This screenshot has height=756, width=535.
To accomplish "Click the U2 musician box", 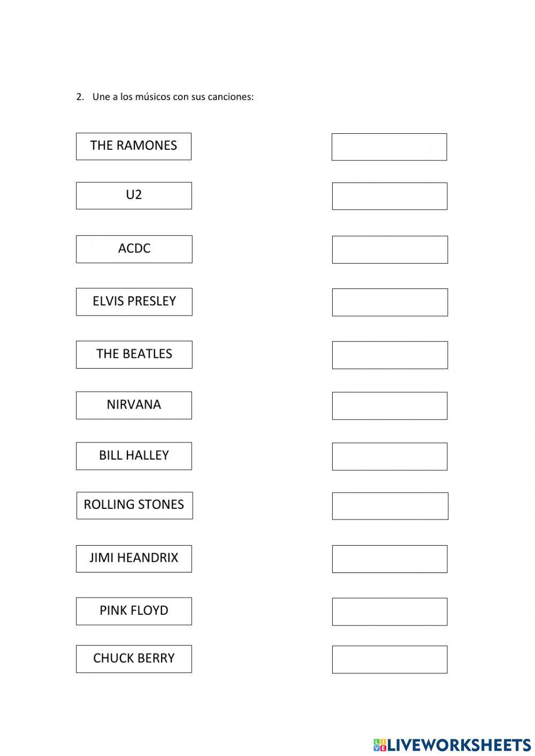I will [x=134, y=195].
